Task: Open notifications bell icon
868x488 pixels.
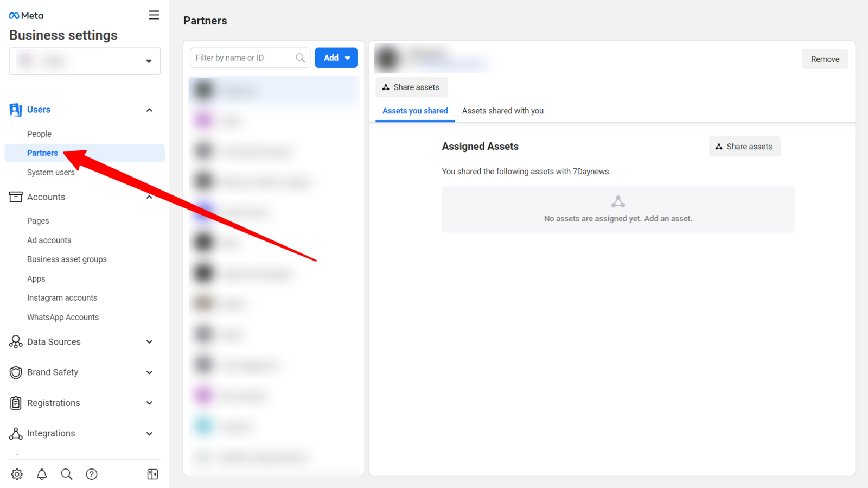Action: [42, 474]
